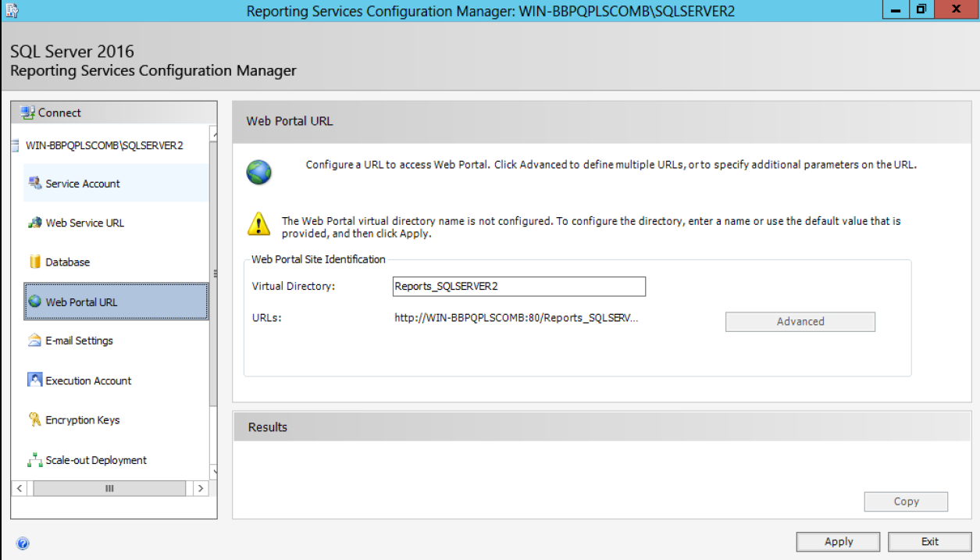Click the sidebar scroll left arrow
980x560 pixels.
coord(20,488)
